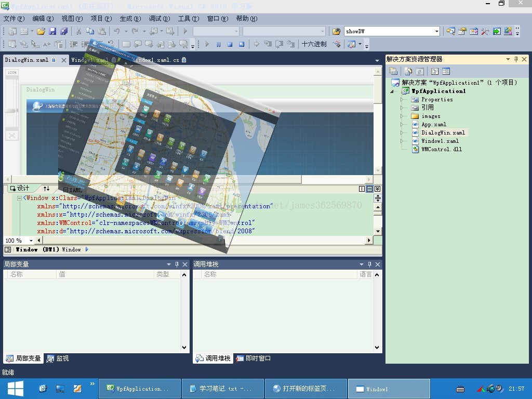
Task: Expand the Properties node in Solution Explorer
Action: point(402,100)
